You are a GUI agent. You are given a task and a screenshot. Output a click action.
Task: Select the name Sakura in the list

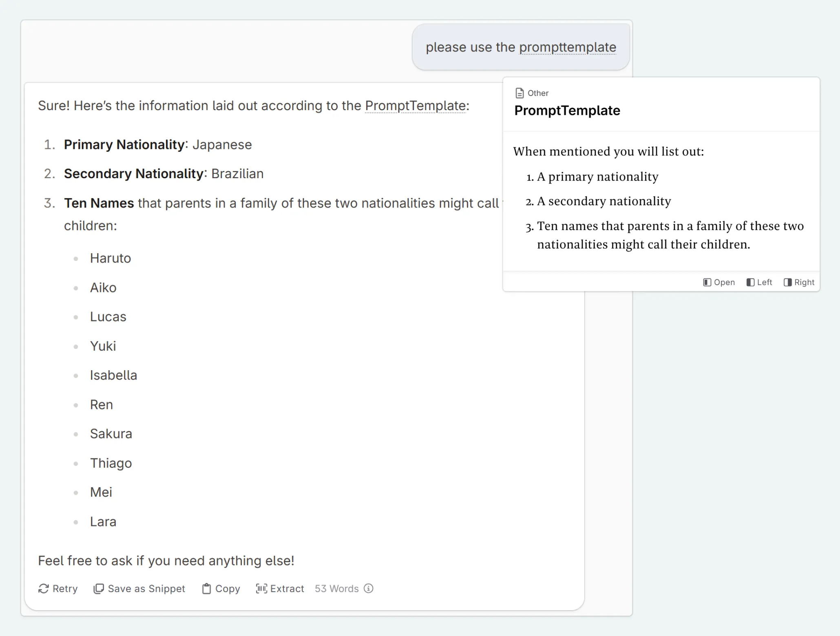111,433
